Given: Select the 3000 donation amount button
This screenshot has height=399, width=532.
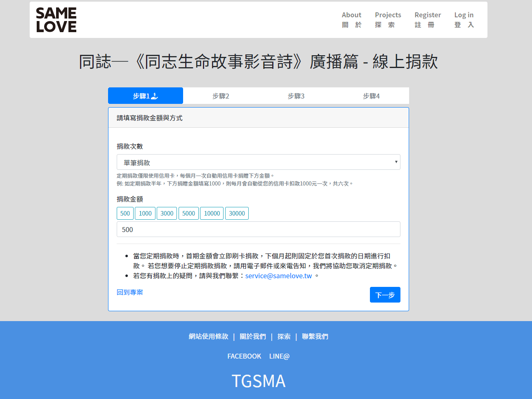Looking at the screenshot, I should tap(167, 213).
